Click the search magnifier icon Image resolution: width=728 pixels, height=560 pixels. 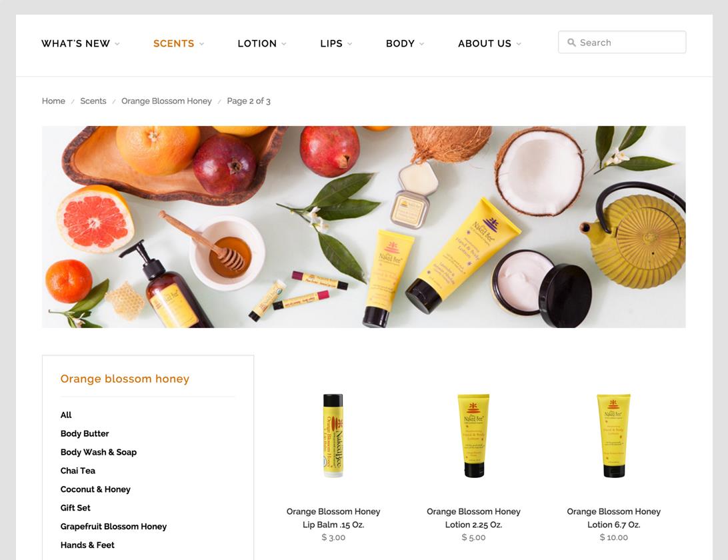pyautogui.click(x=571, y=42)
